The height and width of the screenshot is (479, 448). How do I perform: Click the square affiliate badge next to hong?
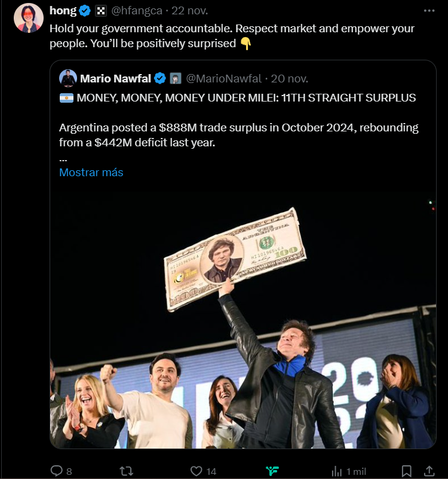(100, 11)
